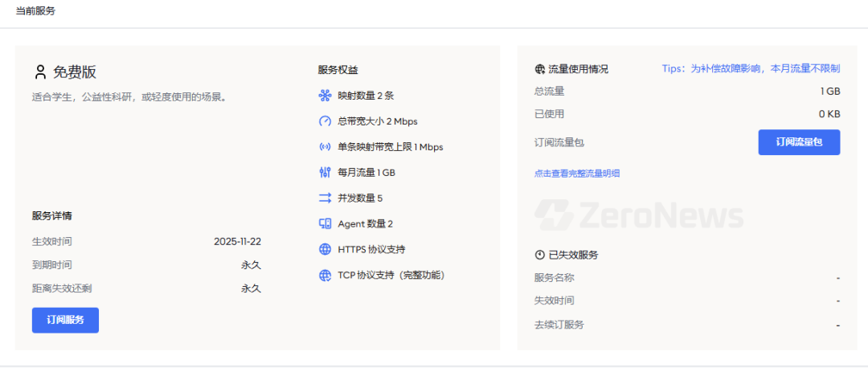Image resolution: width=868 pixels, height=368 pixels.
Task: Click the 映射数量 mapping count icon
Action: (x=325, y=96)
